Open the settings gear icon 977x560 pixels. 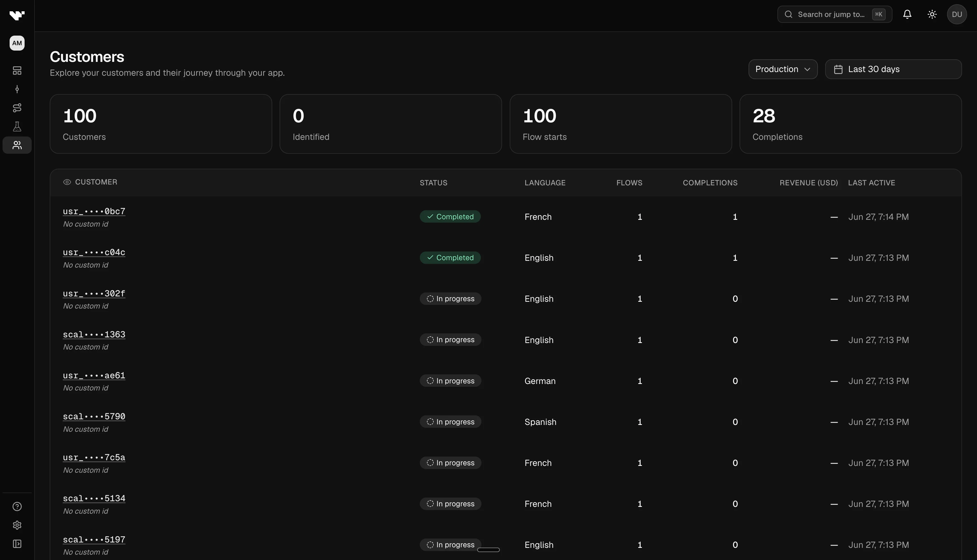tap(17, 525)
